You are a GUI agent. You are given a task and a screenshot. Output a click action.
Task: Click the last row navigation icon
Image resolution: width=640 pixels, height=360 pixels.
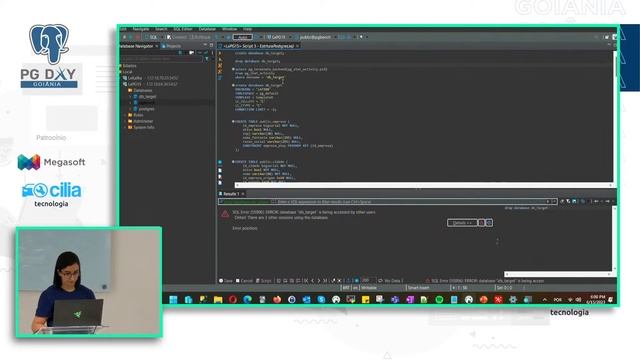coord(325,281)
